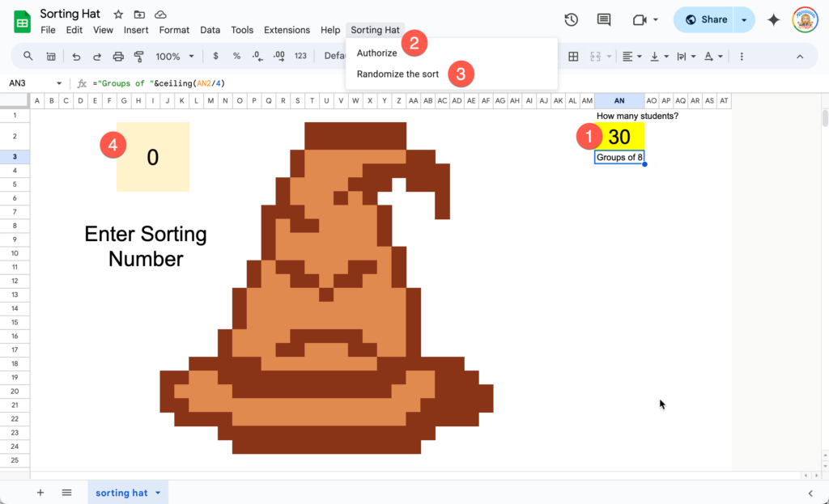Image resolution: width=829 pixels, height=504 pixels.
Task: Add a new sheet with plus button
Action: tap(40, 493)
